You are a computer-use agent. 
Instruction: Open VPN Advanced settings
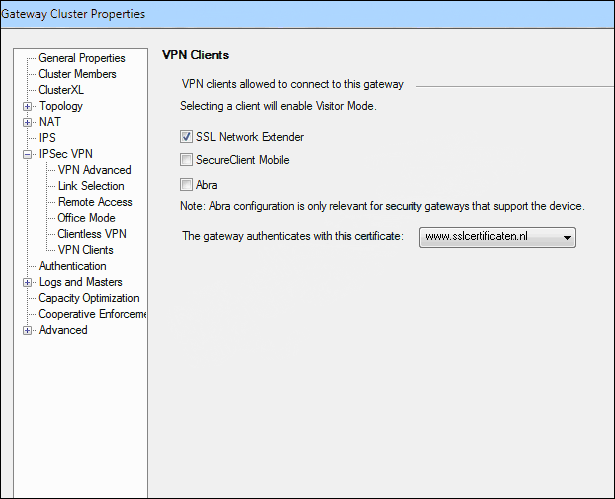coord(95,170)
